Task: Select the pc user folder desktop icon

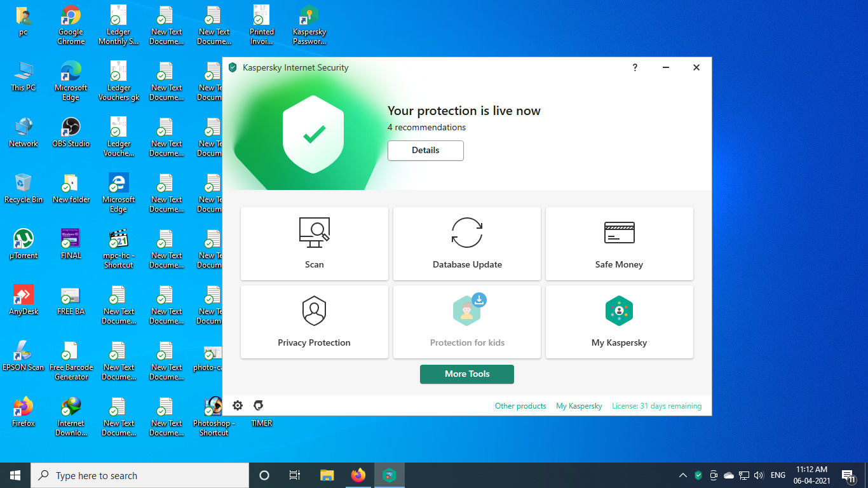Action: point(24,21)
